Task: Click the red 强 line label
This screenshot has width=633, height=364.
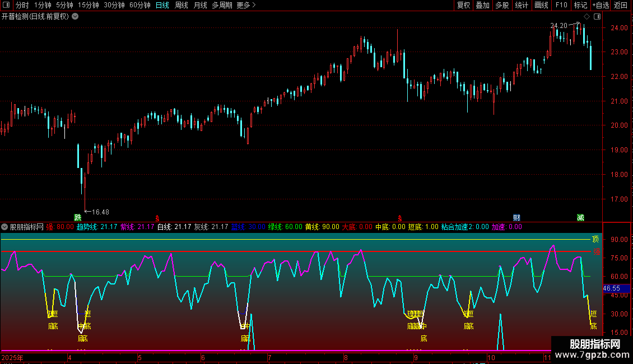Action: pyautogui.click(x=596, y=251)
